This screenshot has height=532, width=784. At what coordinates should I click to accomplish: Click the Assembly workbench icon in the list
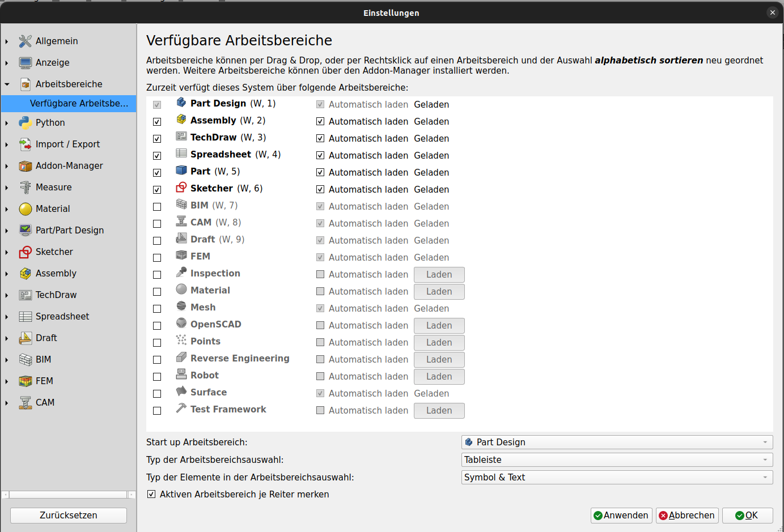pyautogui.click(x=181, y=120)
